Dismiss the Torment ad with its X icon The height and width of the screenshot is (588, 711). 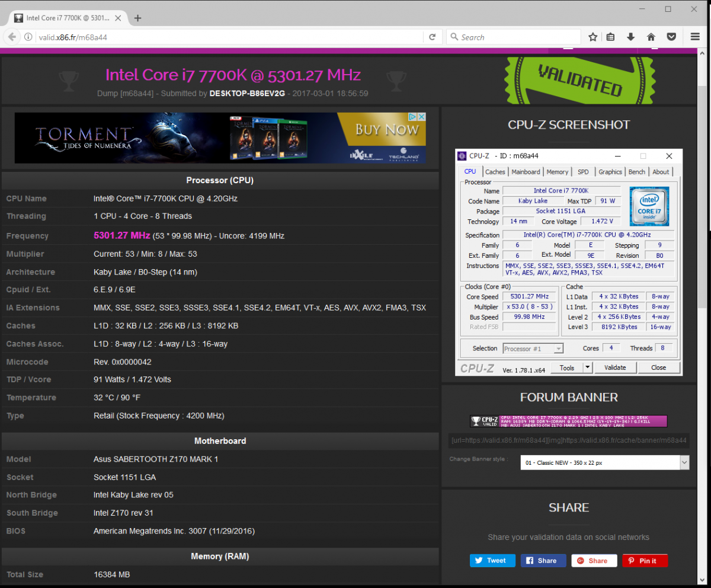[x=422, y=117]
